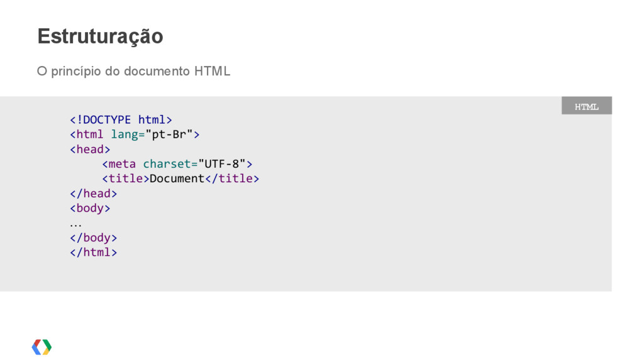Click the HTML label badge
The height and width of the screenshot is (362, 644).
[x=587, y=106]
